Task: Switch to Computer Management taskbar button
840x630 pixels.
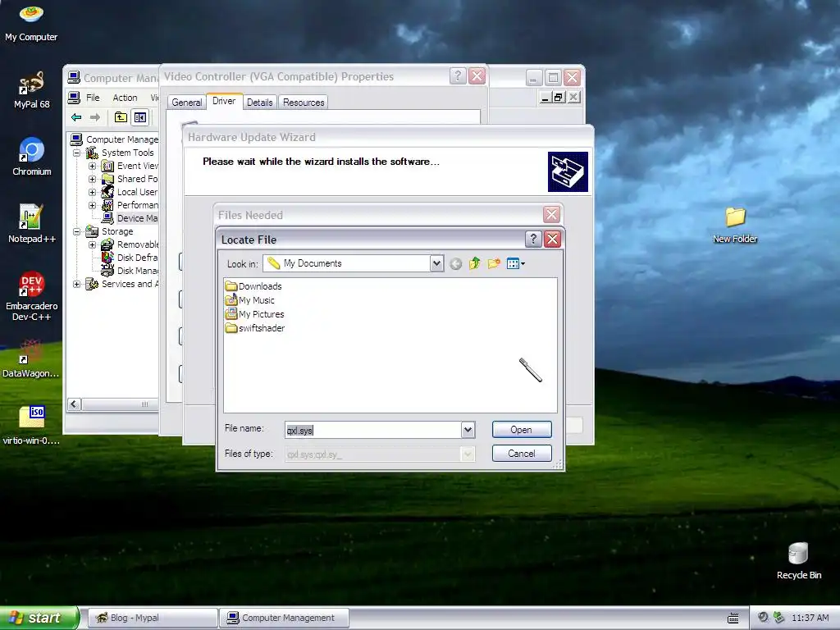Action: point(284,618)
